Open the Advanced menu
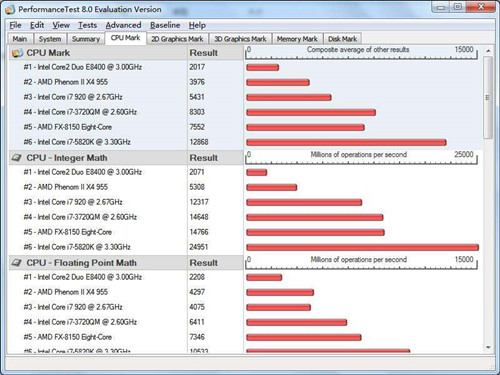Screen dimensions: 500x375 [123, 25]
